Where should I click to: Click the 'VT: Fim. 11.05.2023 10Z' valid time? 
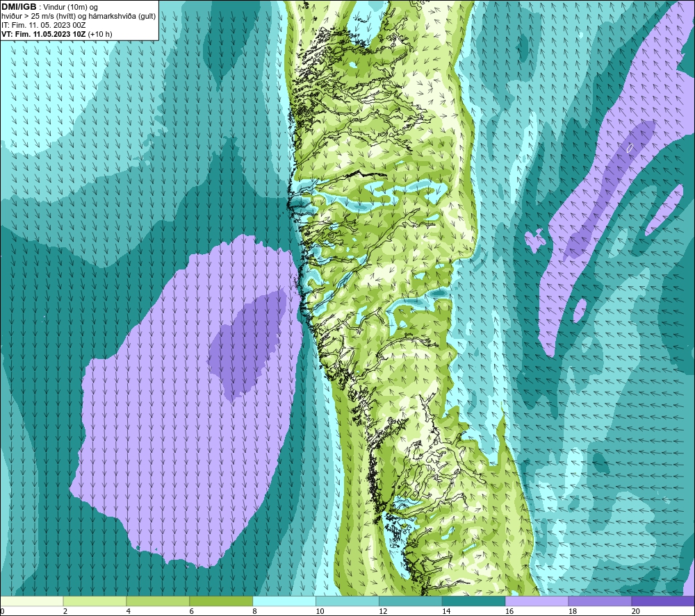tap(43, 34)
